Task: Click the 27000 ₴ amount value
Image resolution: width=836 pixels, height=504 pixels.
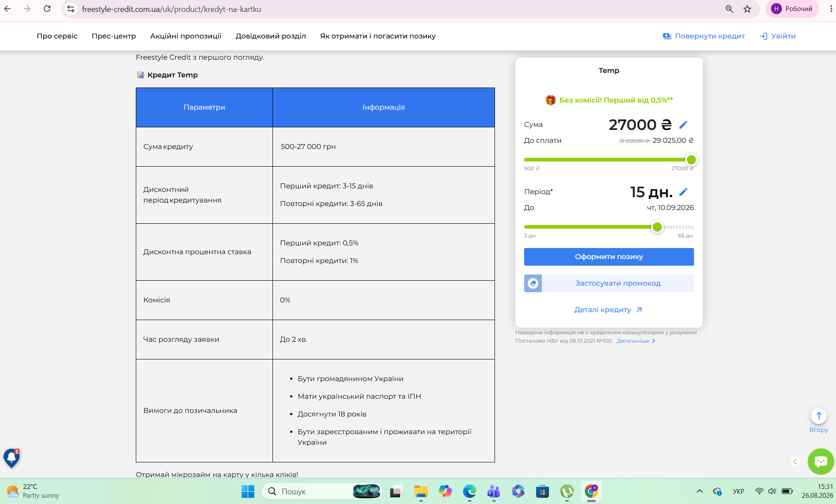Action: pyautogui.click(x=640, y=125)
